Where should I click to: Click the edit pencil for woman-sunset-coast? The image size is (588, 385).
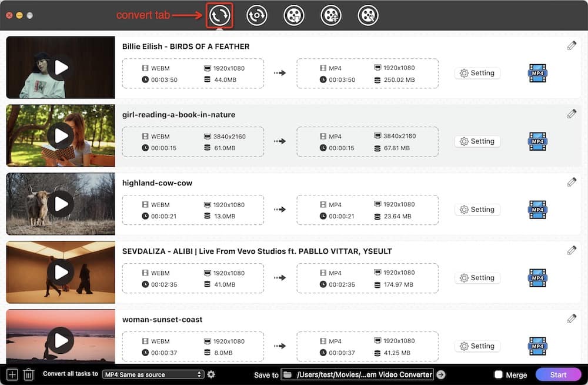(572, 318)
